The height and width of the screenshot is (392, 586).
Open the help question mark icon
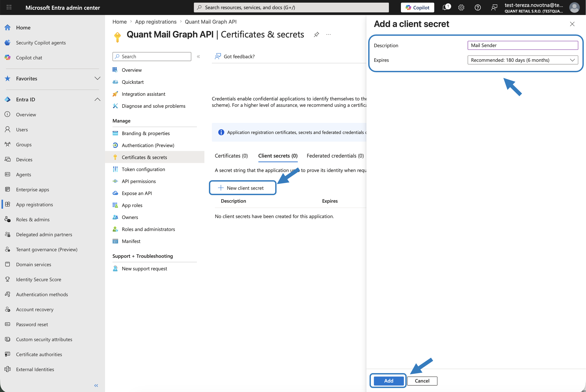click(478, 8)
